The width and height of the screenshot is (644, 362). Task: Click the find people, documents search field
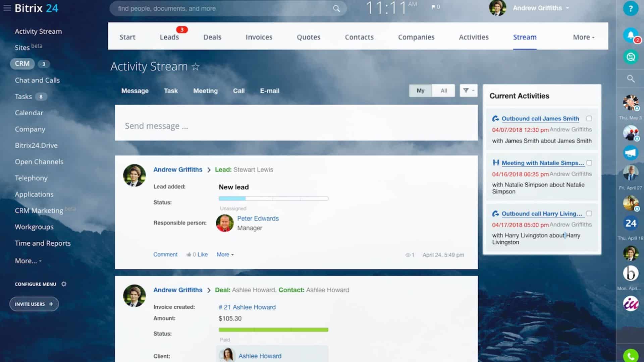click(x=228, y=9)
